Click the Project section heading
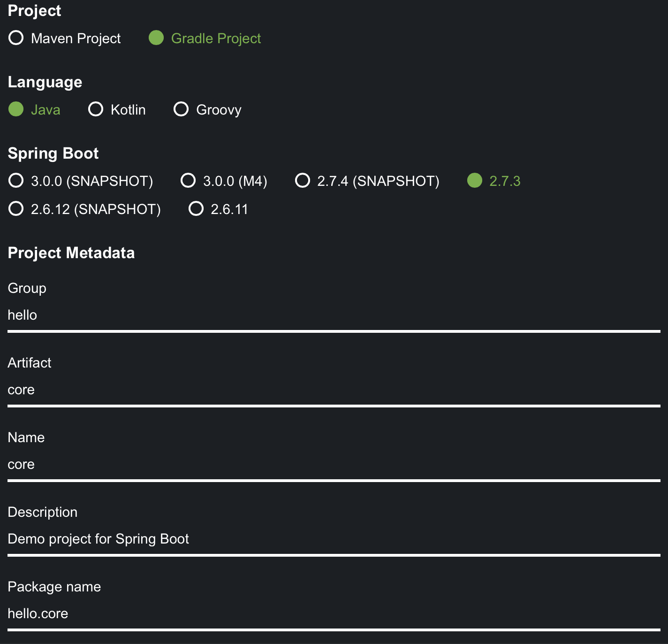The image size is (668, 644). [34, 11]
